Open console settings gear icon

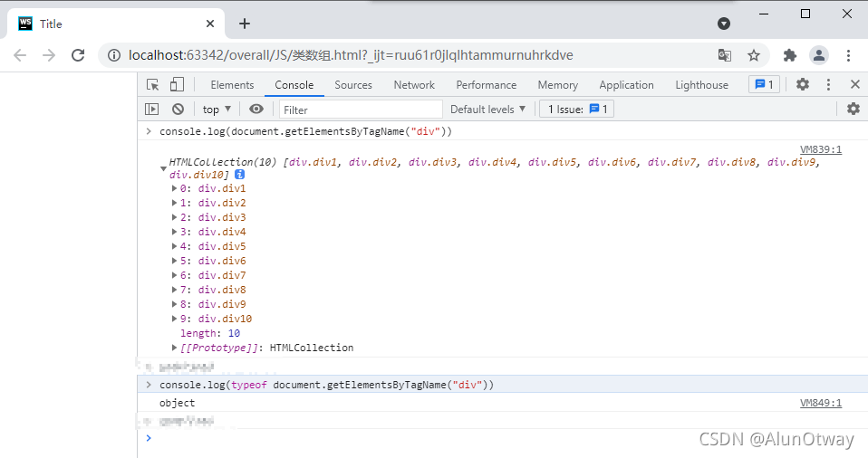pos(854,109)
